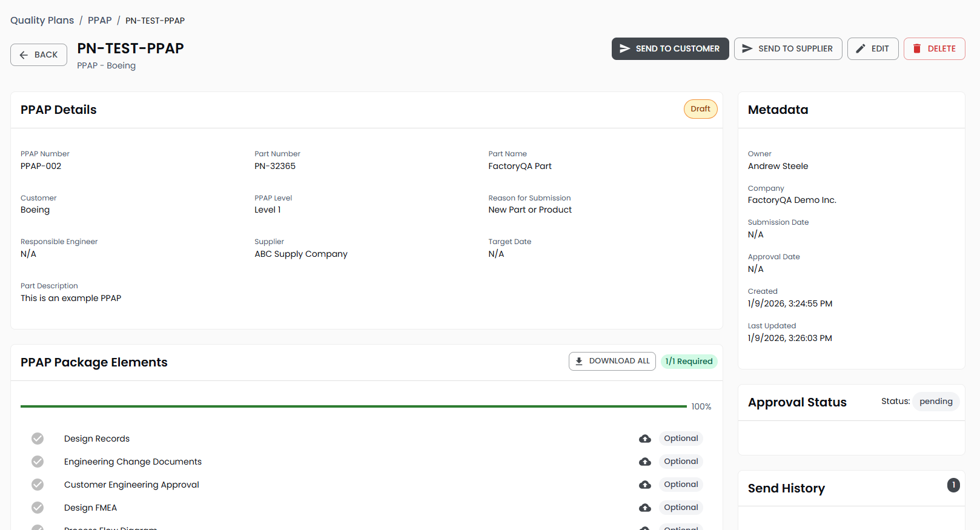Click the Send History count badge

953,485
